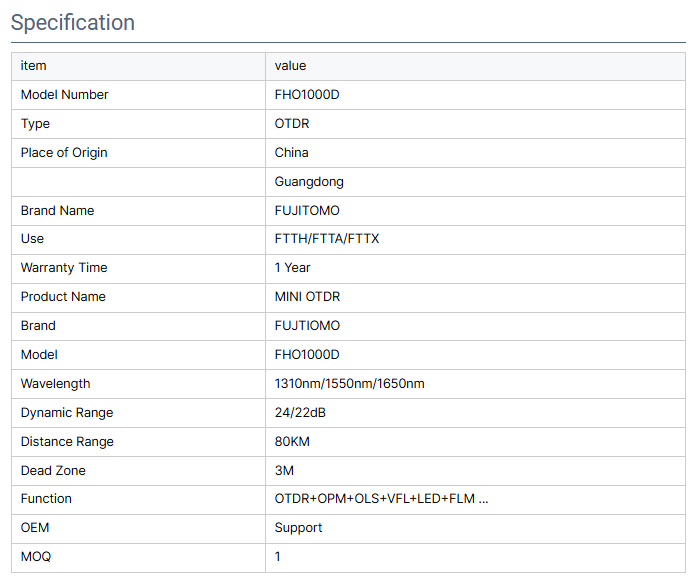Select the Place of Origin label
692x581 pixels.
(64, 152)
